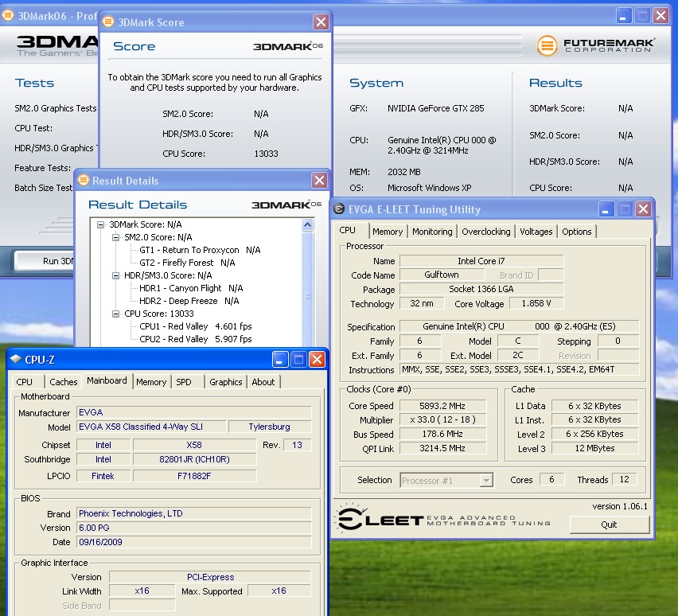Select CPU1 - Red Valley 4.601 fps row
This screenshot has width=678, height=616.
(x=196, y=326)
